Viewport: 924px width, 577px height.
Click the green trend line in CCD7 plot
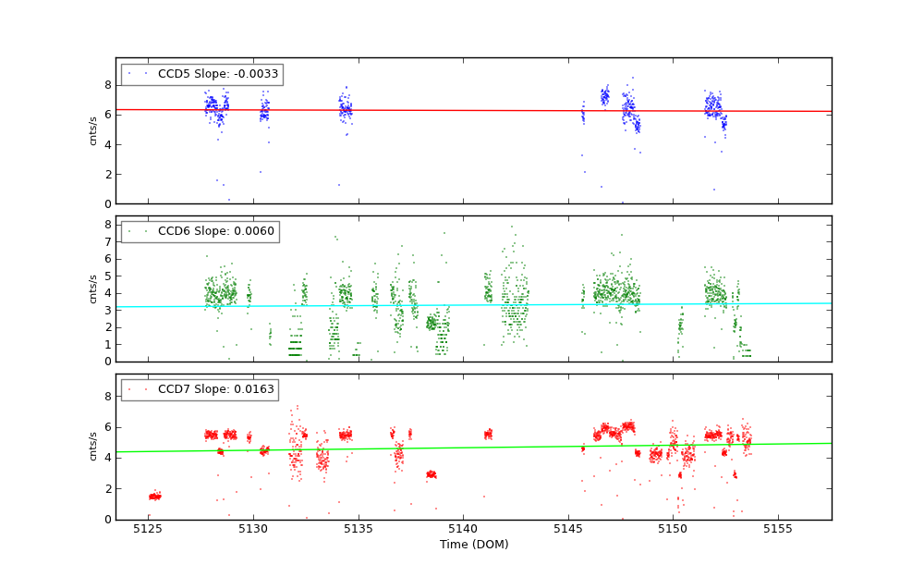(x=462, y=448)
